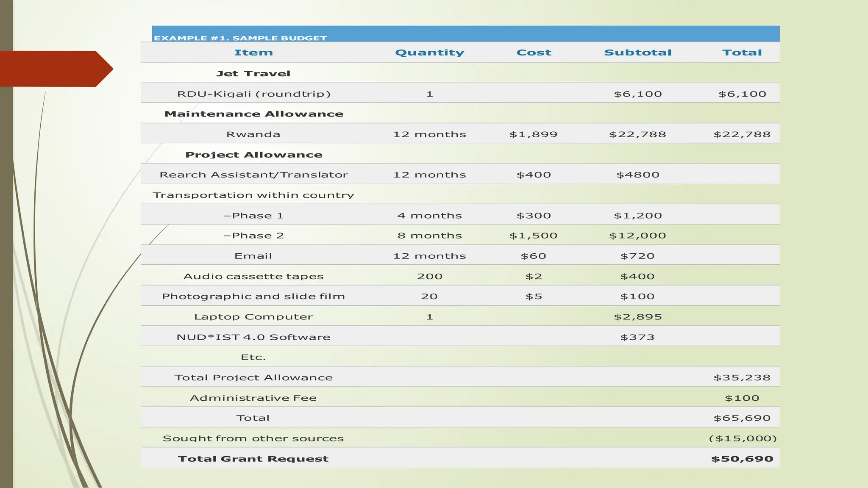This screenshot has width=868, height=488.
Task: Select the 'RDU-Kigali (roundtrip)' item cell
Action: pyautogui.click(x=253, y=94)
